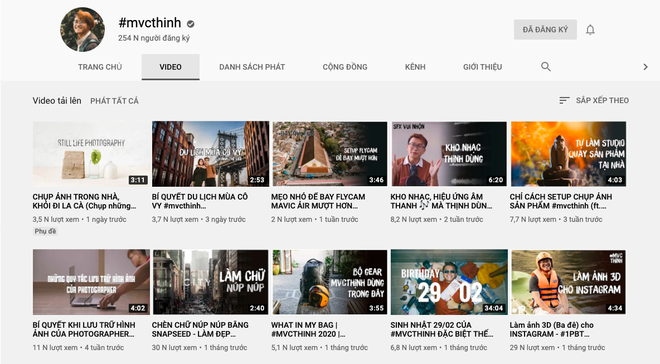Click '6,8 N lượt xem • 1 tháng trước'

[439, 348]
